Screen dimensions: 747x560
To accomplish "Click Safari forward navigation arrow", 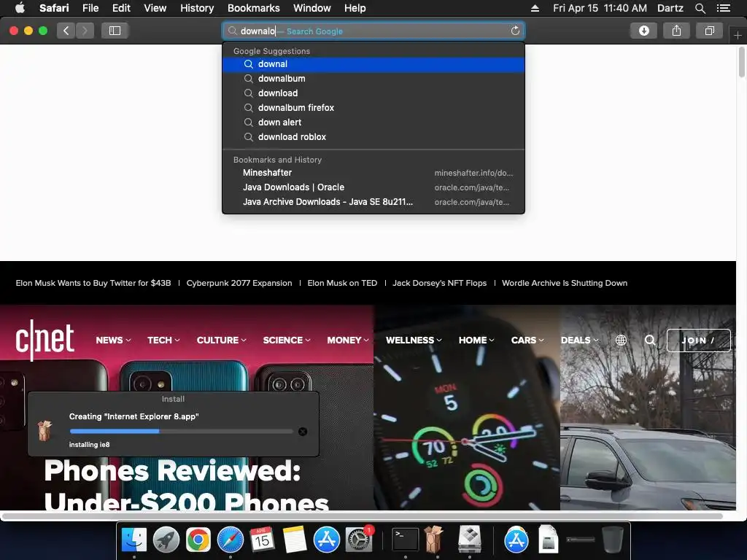I will point(85,31).
